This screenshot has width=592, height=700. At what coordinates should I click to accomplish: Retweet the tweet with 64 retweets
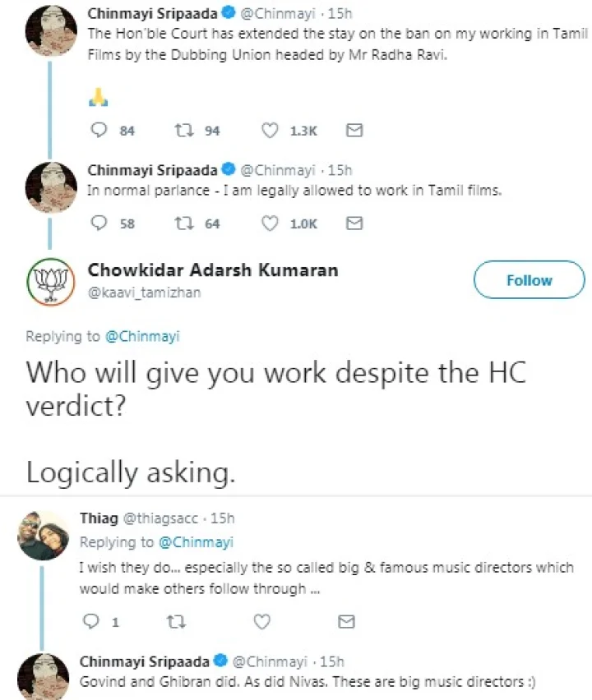181,223
